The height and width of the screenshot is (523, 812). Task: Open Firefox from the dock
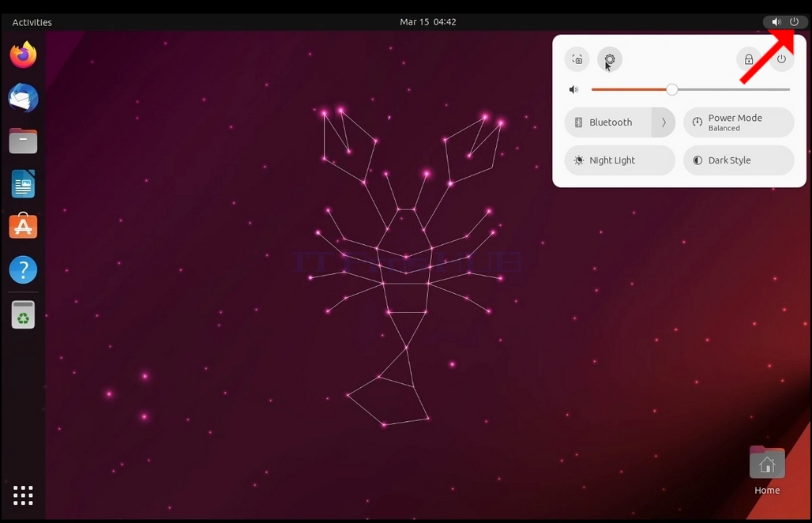tap(24, 55)
